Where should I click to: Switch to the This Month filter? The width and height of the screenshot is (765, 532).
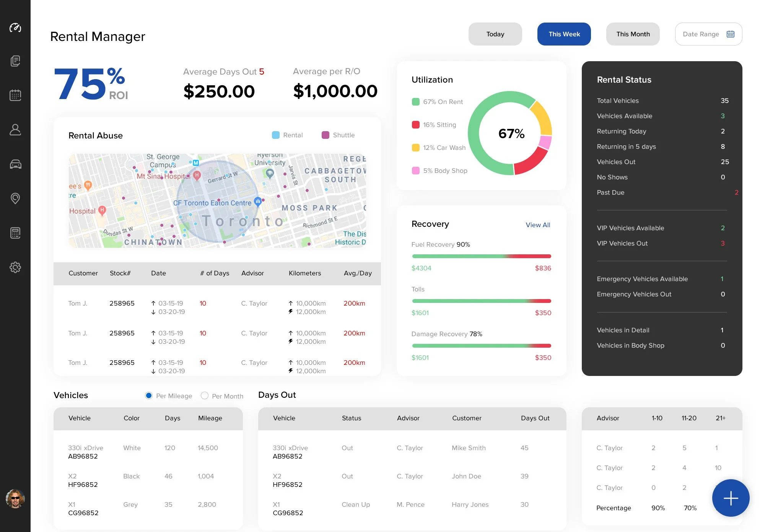coord(633,34)
